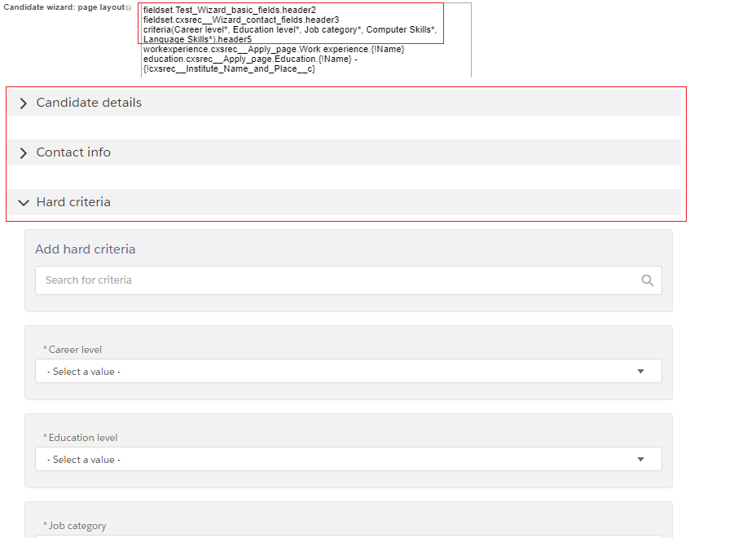Click the Add hard criteria title
Viewport: 756px width, 538px height.
[x=86, y=249]
